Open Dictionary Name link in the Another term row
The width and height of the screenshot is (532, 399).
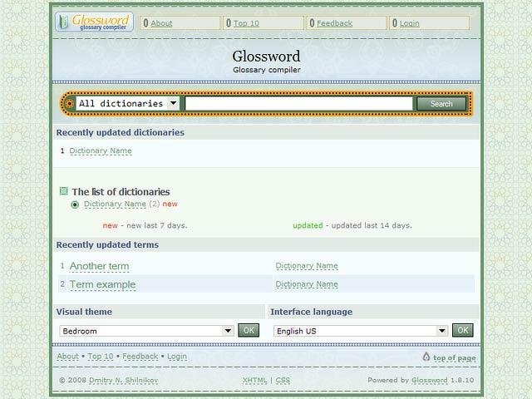point(307,266)
